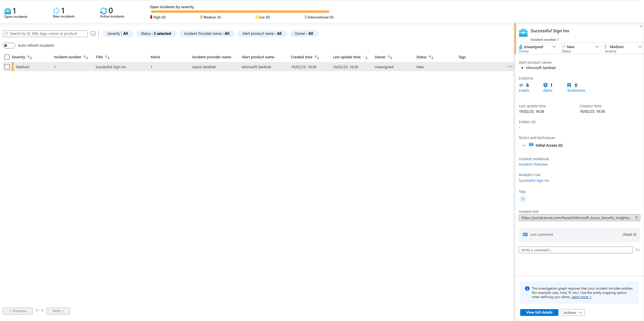Copy the incident link to clipboard
The image size is (644, 321).
(637, 218)
